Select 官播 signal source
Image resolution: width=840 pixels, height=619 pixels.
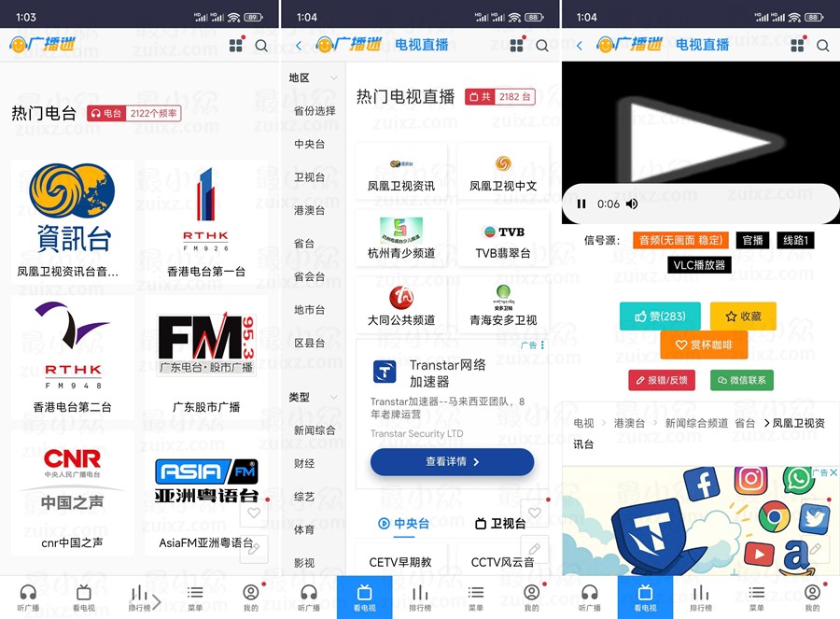click(x=752, y=240)
